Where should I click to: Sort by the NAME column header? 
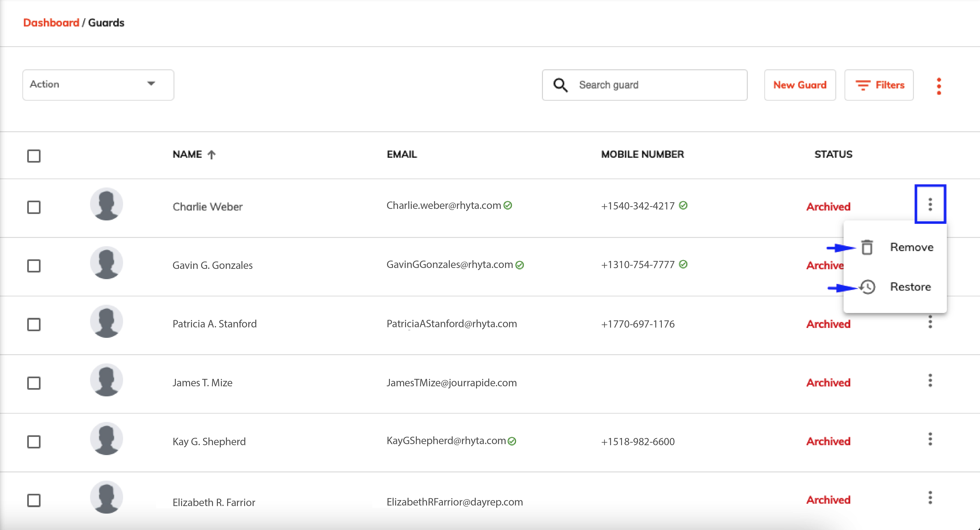[x=187, y=154]
